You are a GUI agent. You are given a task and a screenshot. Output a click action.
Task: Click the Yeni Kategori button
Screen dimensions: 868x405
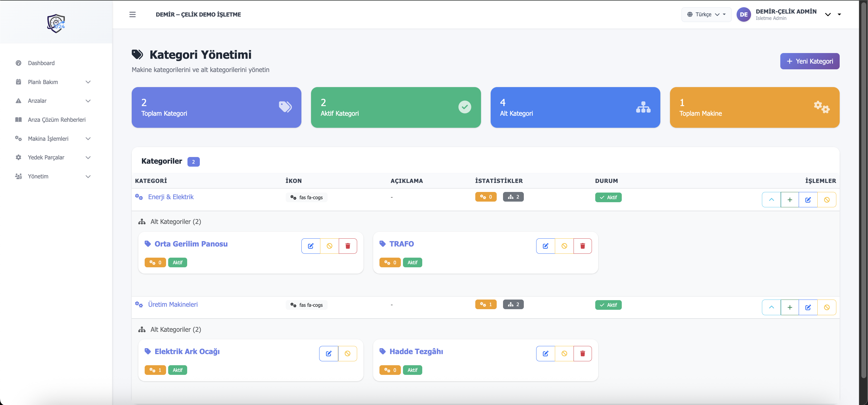click(x=809, y=61)
